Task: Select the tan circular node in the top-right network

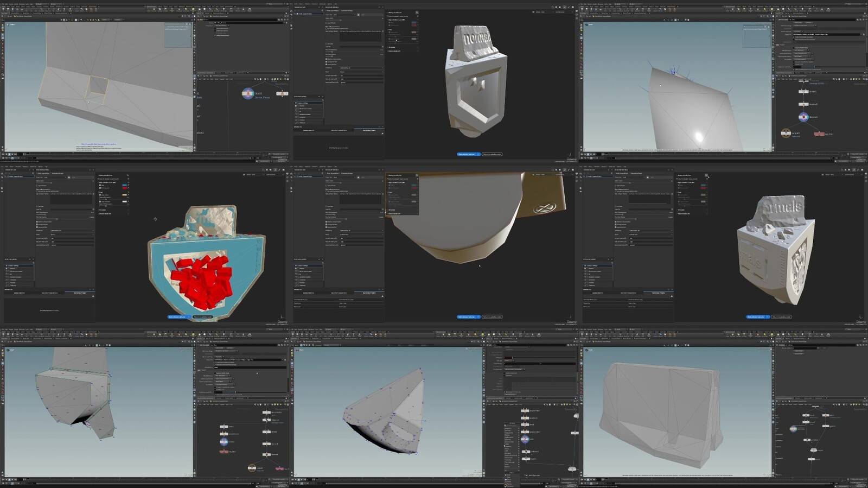Action: pos(786,133)
